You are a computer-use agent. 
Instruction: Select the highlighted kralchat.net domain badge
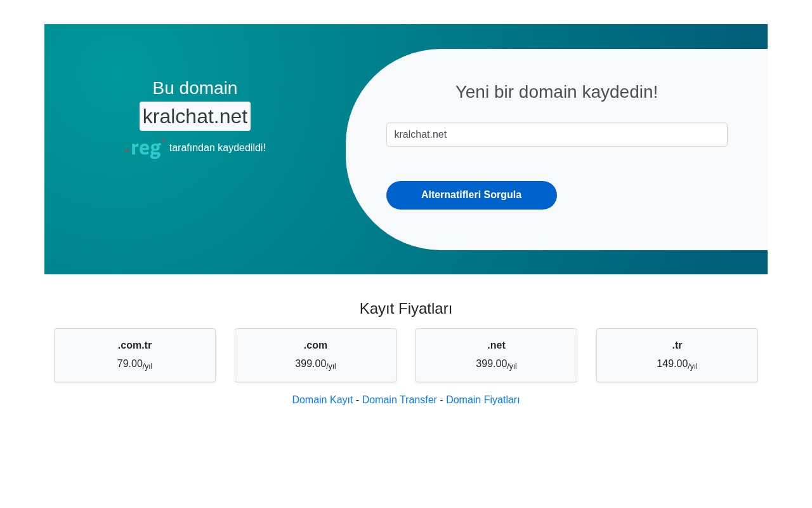pyautogui.click(x=195, y=116)
